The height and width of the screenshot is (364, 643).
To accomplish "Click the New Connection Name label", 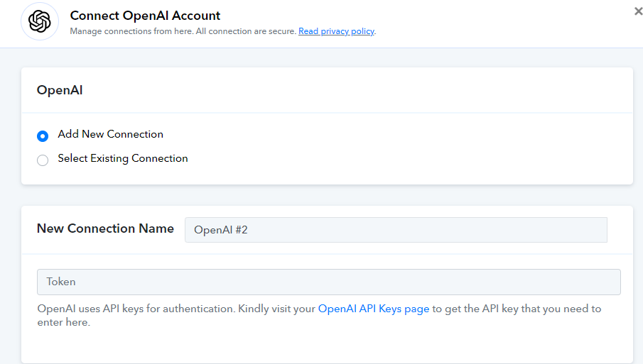I will (105, 228).
